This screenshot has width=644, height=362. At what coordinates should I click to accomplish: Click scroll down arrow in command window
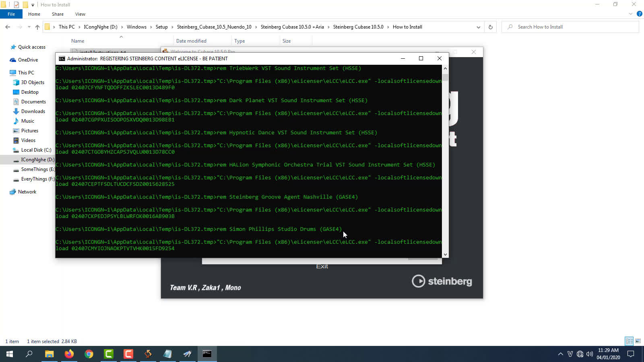click(445, 254)
